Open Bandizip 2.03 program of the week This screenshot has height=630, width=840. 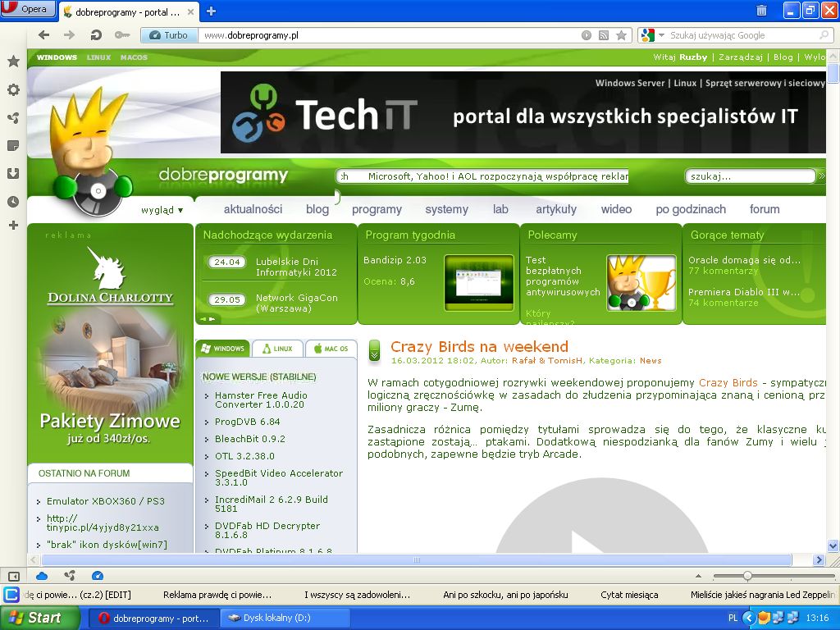point(395,260)
